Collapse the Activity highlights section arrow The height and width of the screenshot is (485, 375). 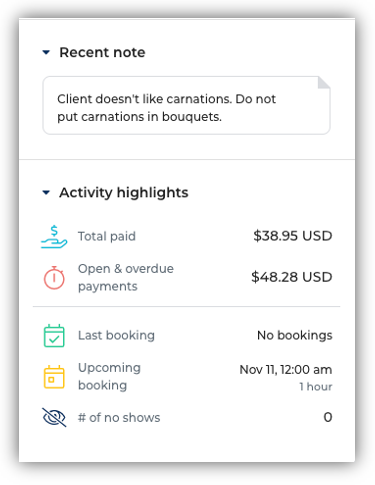(46, 192)
